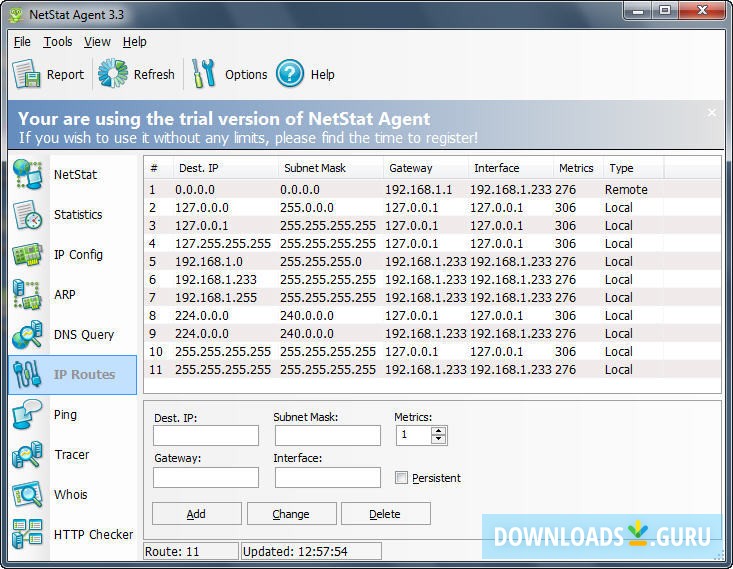Image resolution: width=733 pixels, height=569 pixels.
Task: Sort by the Dest. IP column header
Action: (225, 168)
